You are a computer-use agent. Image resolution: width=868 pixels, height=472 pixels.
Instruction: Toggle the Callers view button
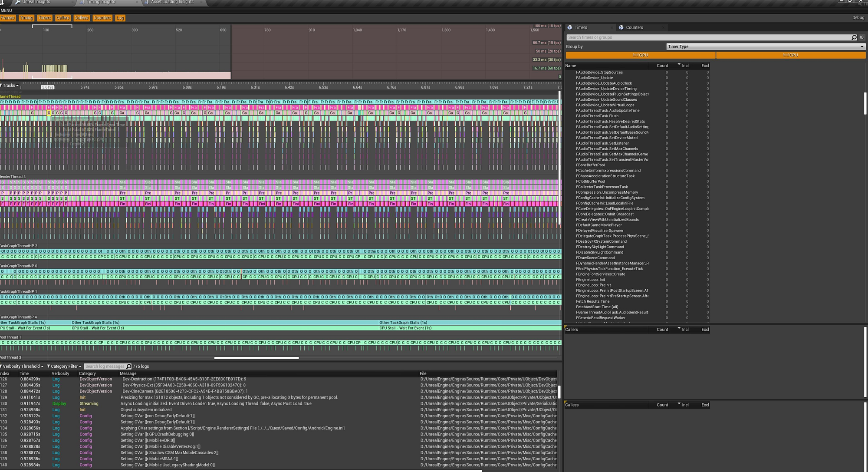click(63, 18)
